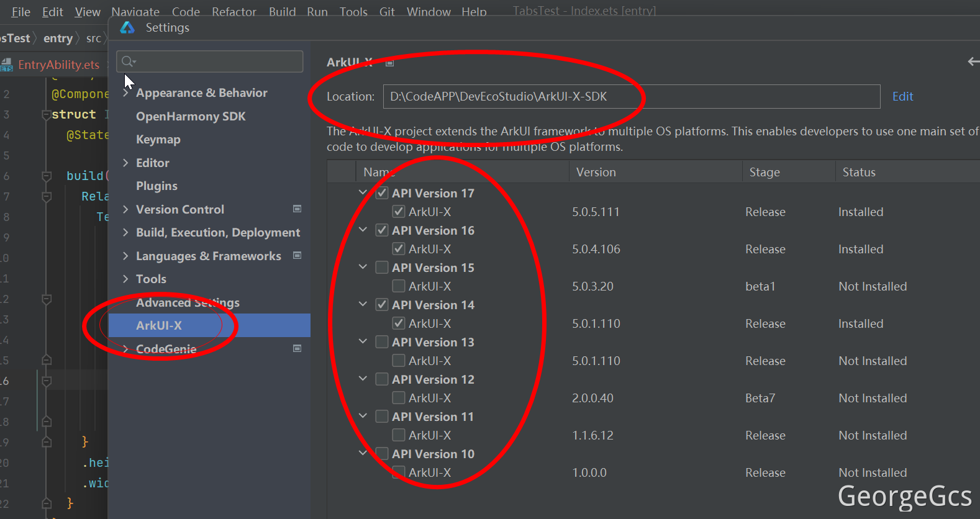This screenshot has width=980, height=519.
Task: Click the project-level icon beside CodeGenie
Action: [297, 349]
